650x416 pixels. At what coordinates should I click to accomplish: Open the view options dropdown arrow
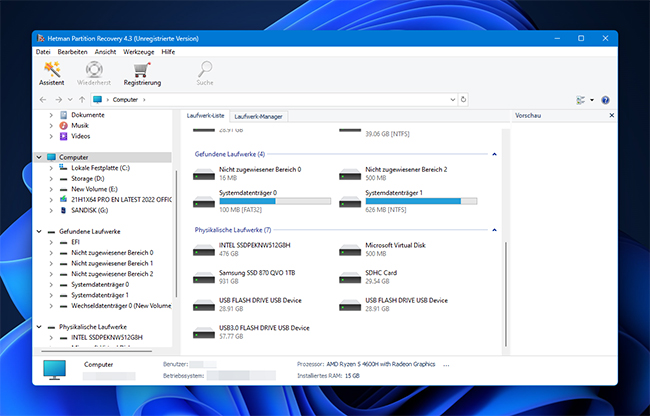592,100
